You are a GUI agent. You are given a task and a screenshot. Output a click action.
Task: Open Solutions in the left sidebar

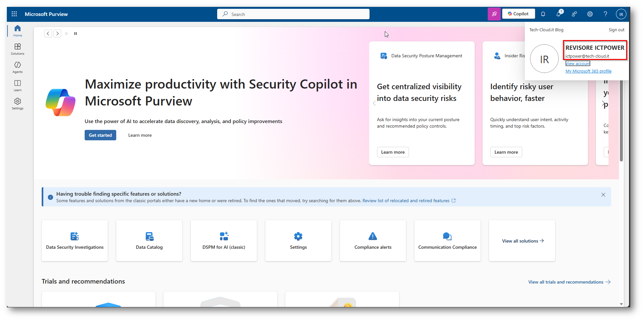[x=18, y=49]
